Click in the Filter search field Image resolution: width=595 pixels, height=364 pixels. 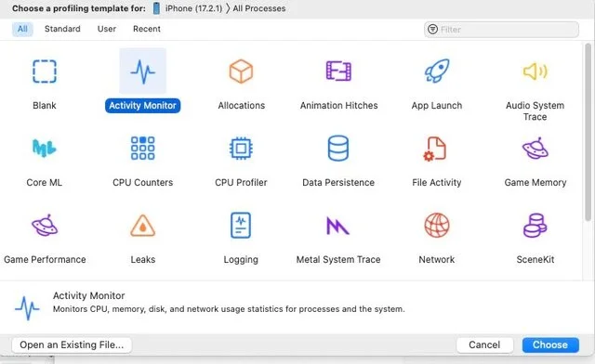pos(501,29)
